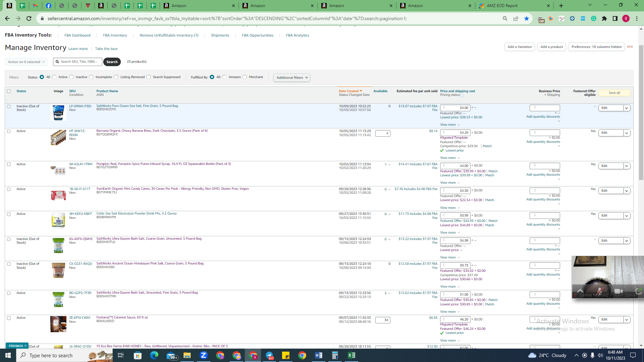Click the black Search button

(112, 62)
